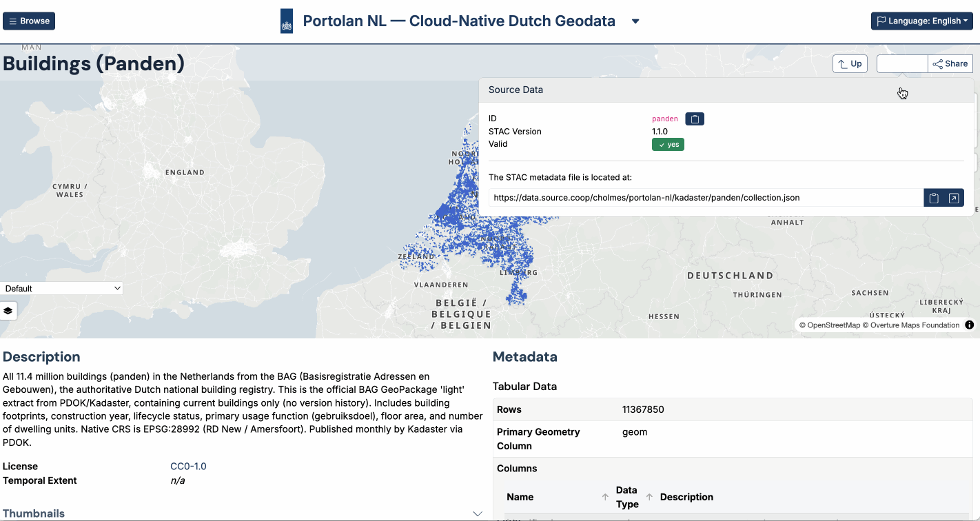Open the Default basemap select

62,289
